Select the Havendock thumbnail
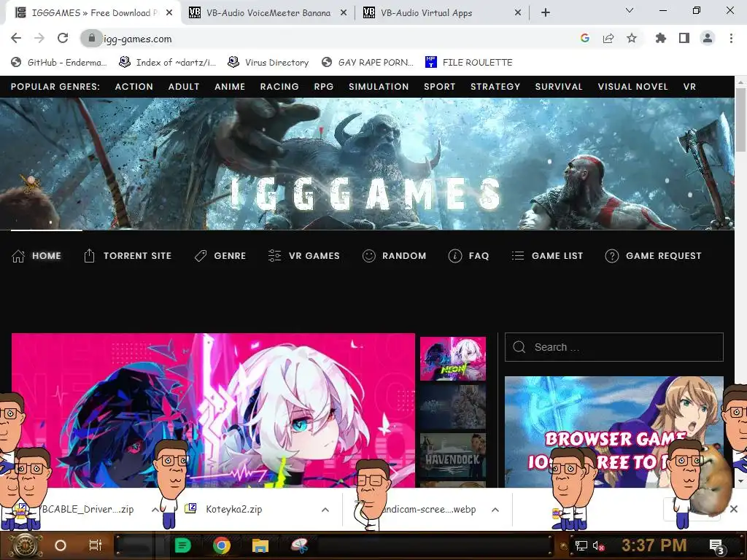Image resolution: width=747 pixels, height=560 pixels. pos(452,455)
